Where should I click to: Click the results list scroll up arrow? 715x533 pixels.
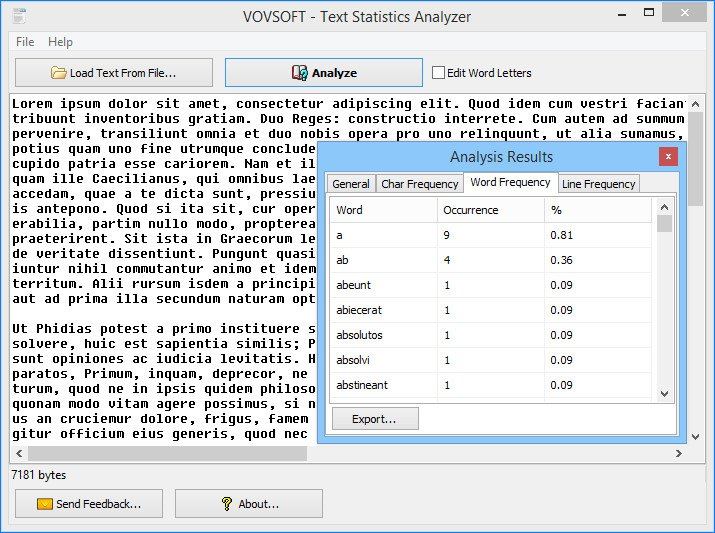point(664,207)
